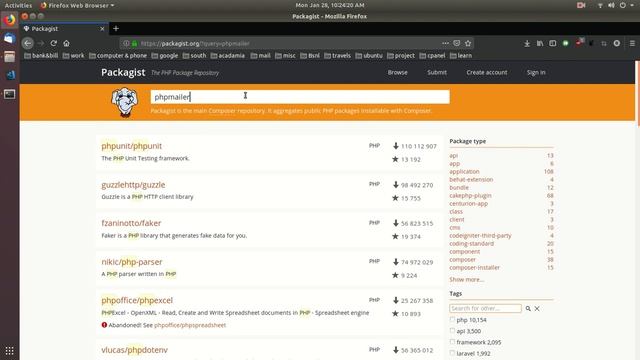Save page to Pocket icon
The height and width of the screenshot is (360, 640).
coord(457,43)
